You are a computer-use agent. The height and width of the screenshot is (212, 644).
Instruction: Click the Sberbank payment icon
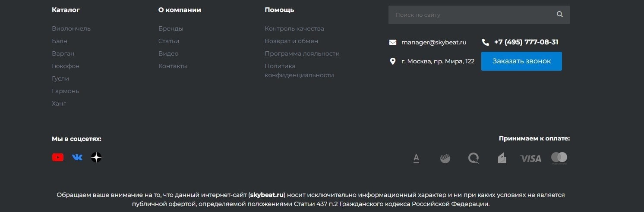coord(445,159)
